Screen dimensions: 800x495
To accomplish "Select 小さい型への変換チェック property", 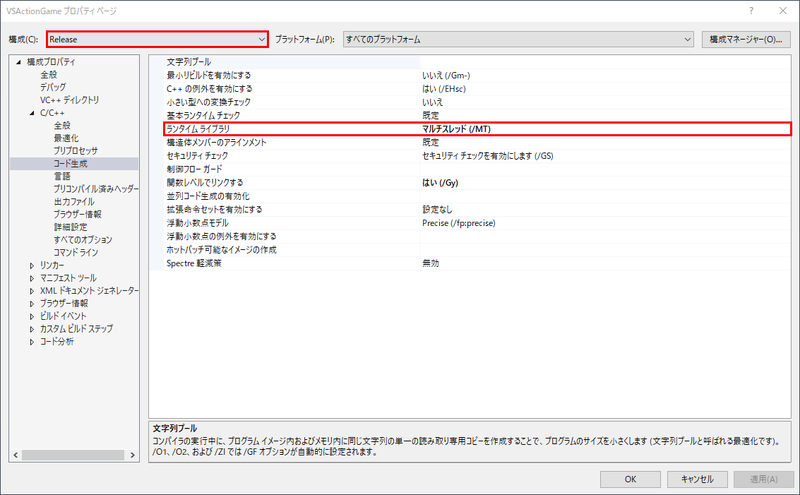I will point(209,102).
